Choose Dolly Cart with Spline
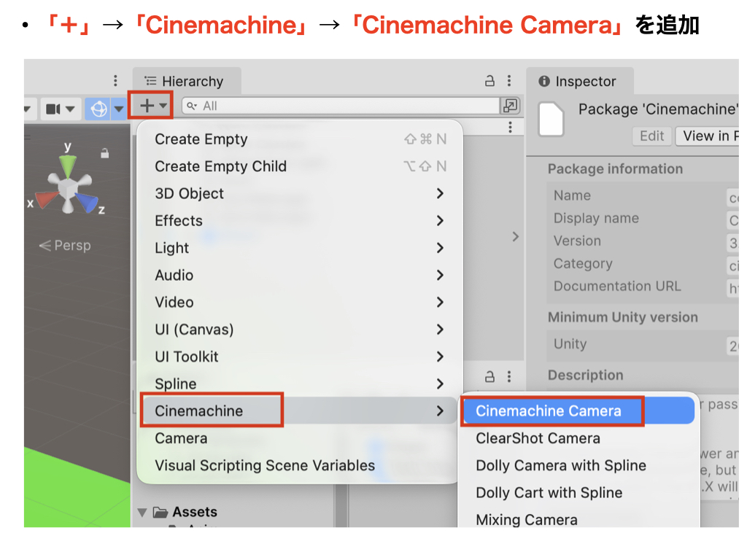747x560 pixels. 578,492
